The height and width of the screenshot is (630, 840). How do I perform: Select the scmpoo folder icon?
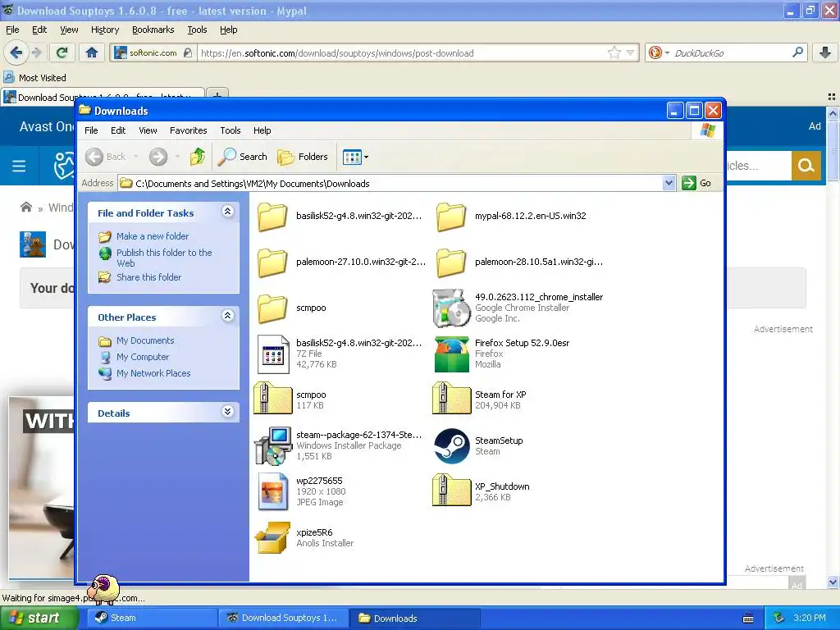272,308
